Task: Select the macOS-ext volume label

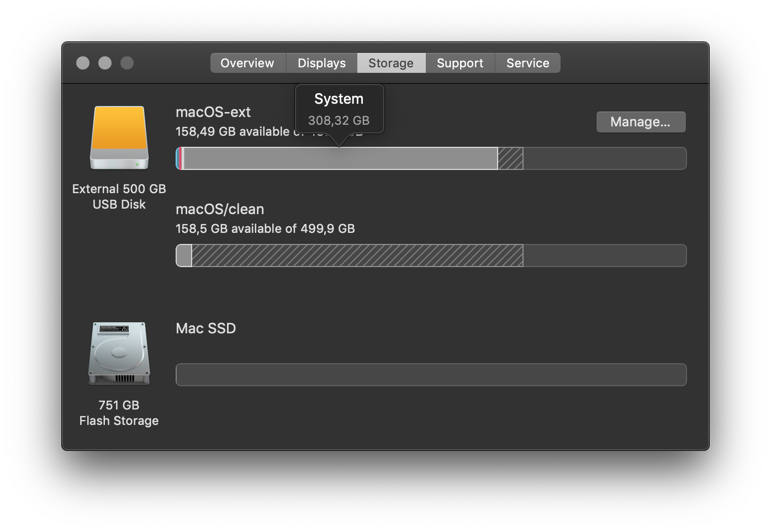Action: click(x=213, y=112)
